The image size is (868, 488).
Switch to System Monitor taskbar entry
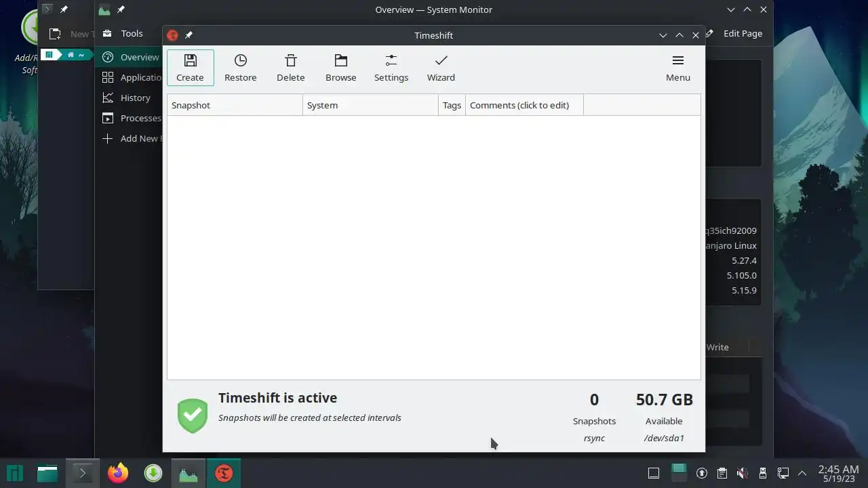click(189, 473)
